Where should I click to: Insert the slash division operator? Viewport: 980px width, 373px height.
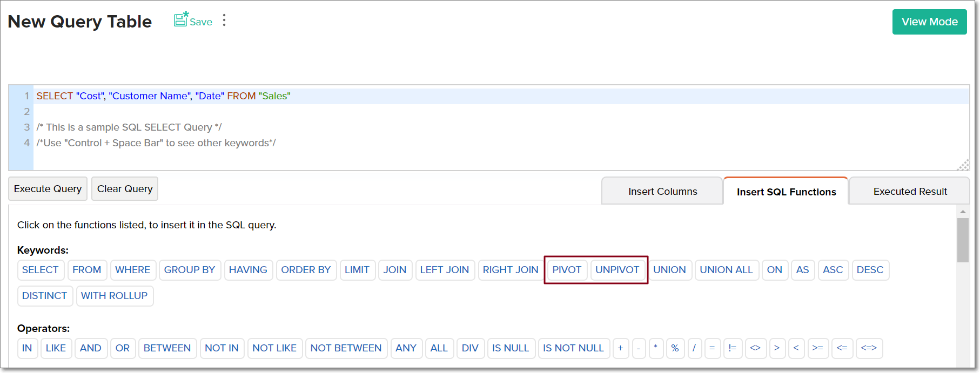(695, 348)
